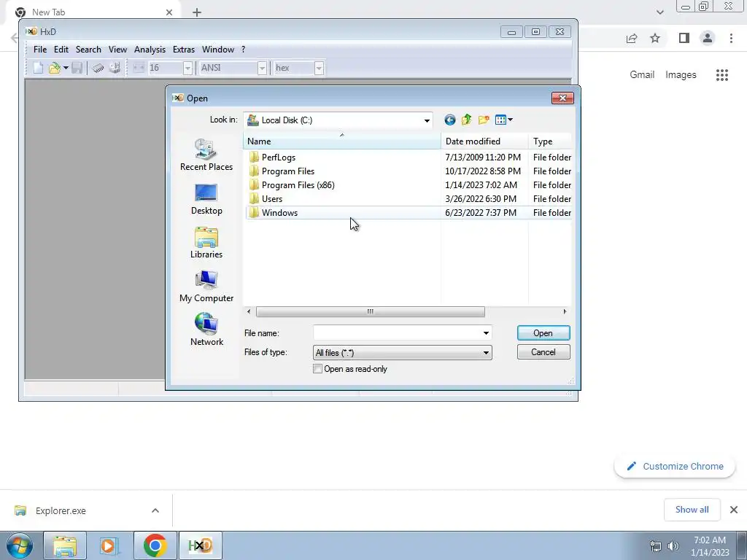This screenshot has width=747, height=560.
Task: Jump to Desktop location
Action: (206, 199)
